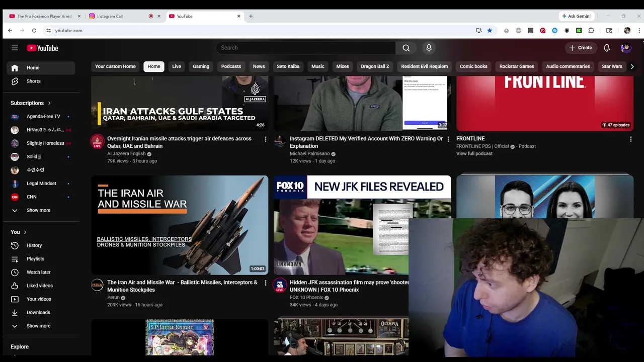The image size is (644, 362).
Task: Select Your custom Home chip
Action: click(x=115, y=66)
